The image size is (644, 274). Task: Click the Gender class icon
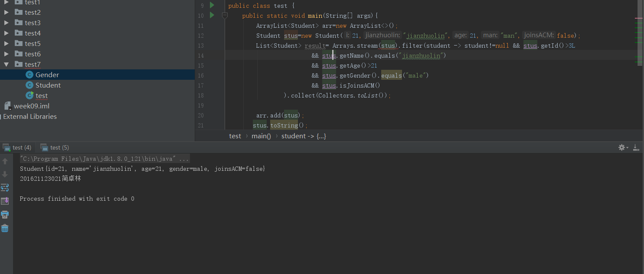tap(29, 75)
